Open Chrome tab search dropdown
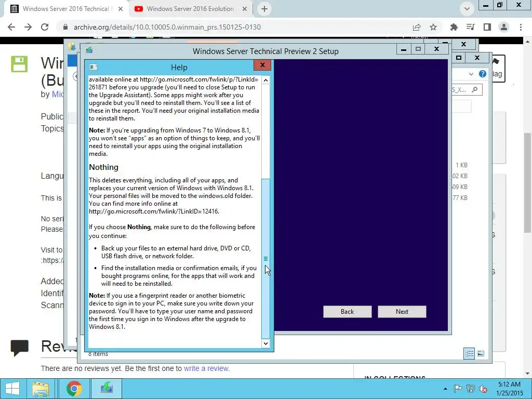The width and height of the screenshot is (532, 399). pos(467,9)
